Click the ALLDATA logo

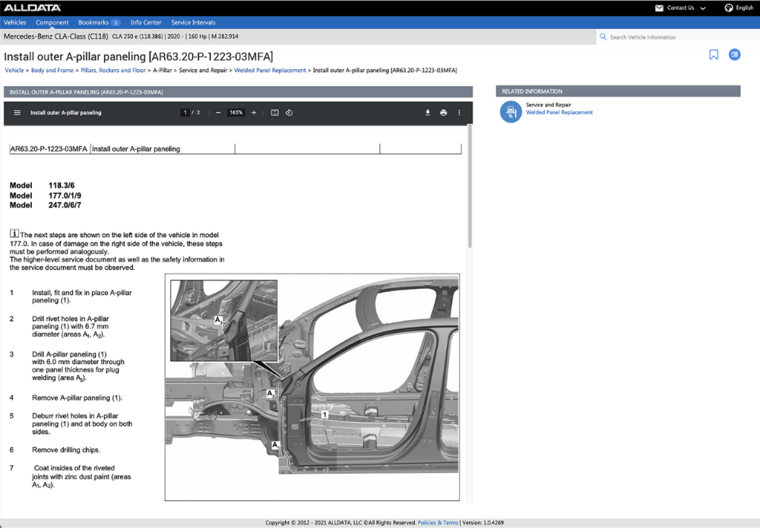click(33, 8)
